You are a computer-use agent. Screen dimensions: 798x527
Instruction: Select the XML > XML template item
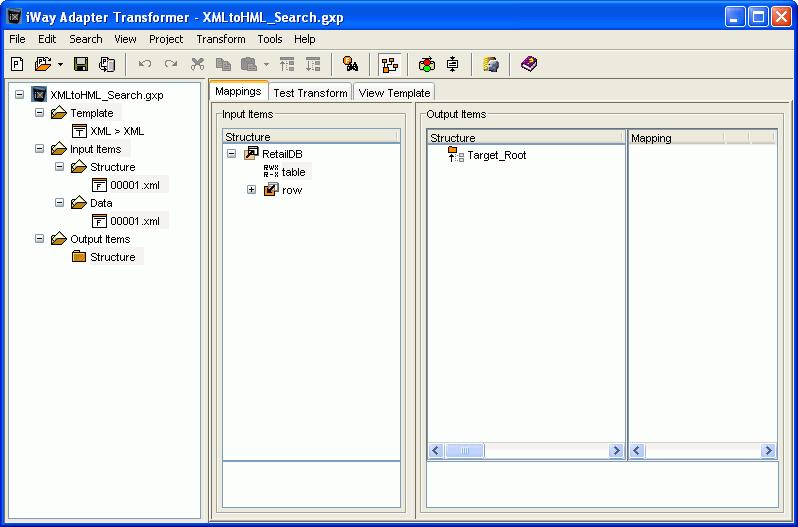tap(116, 131)
